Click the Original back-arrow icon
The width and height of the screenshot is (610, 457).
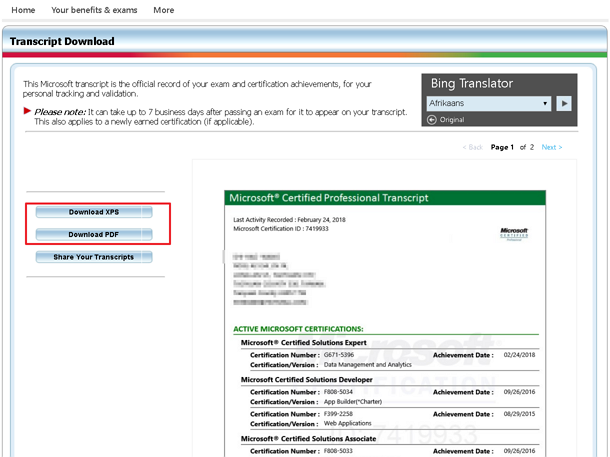(431, 120)
